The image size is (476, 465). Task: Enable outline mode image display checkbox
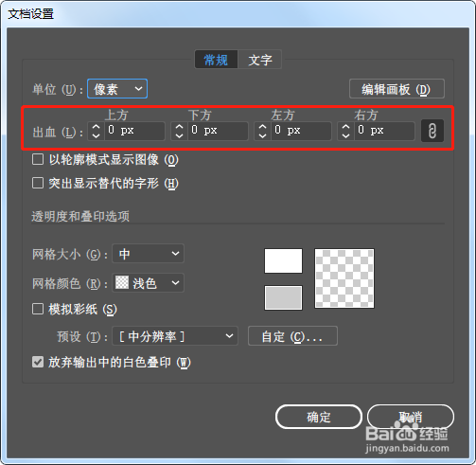pos(38,159)
